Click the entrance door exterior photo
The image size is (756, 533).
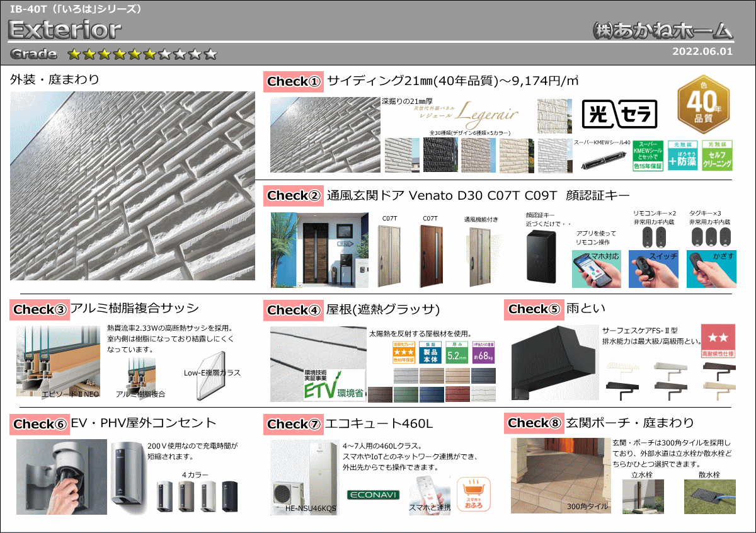coord(321,250)
